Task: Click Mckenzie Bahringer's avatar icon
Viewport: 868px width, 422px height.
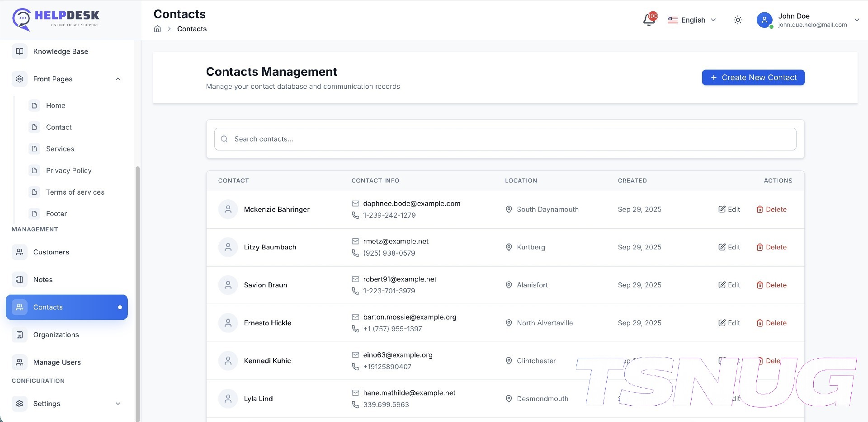Action: pyautogui.click(x=228, y=210)
